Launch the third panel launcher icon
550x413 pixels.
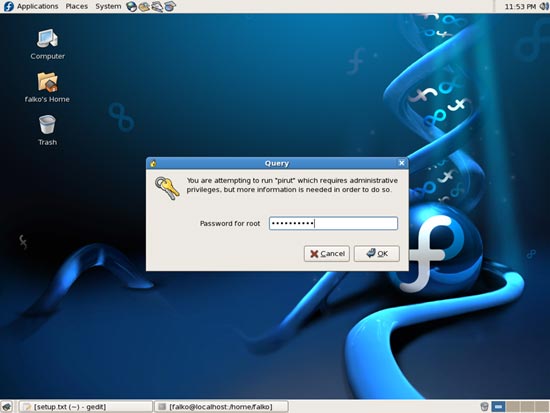(x=157, y=6)
